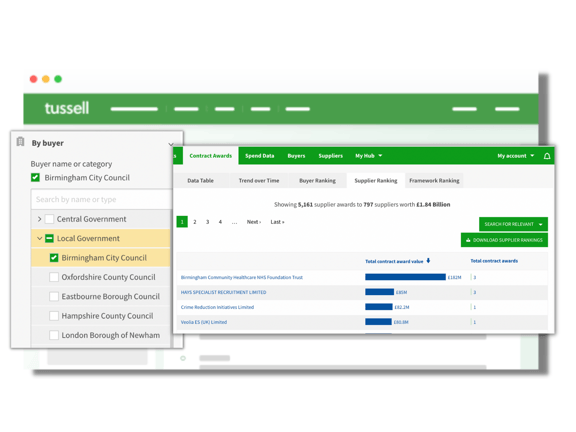The width and height of the screenshot is (576, 432).
Task: Click Total contract award value column header
Action: [x=394, y=261]
